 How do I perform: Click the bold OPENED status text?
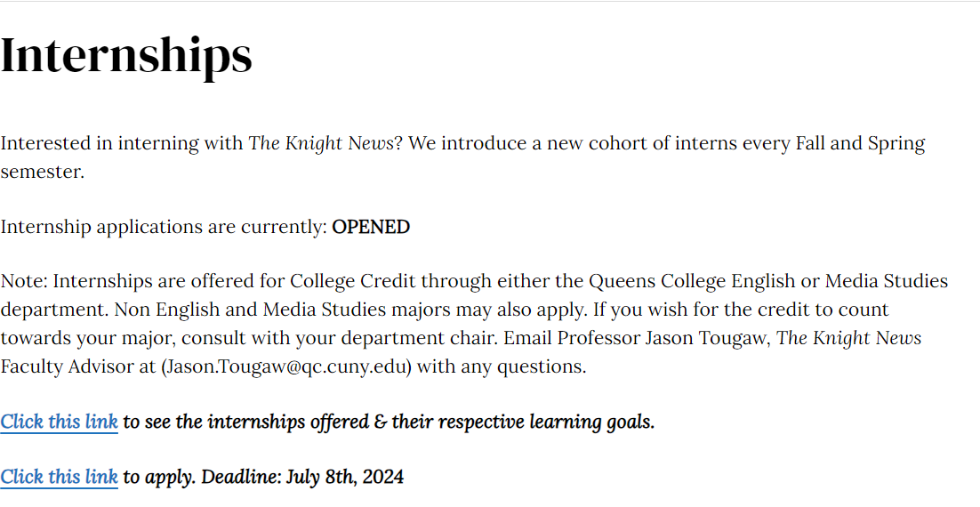click(x=371, y=227)
